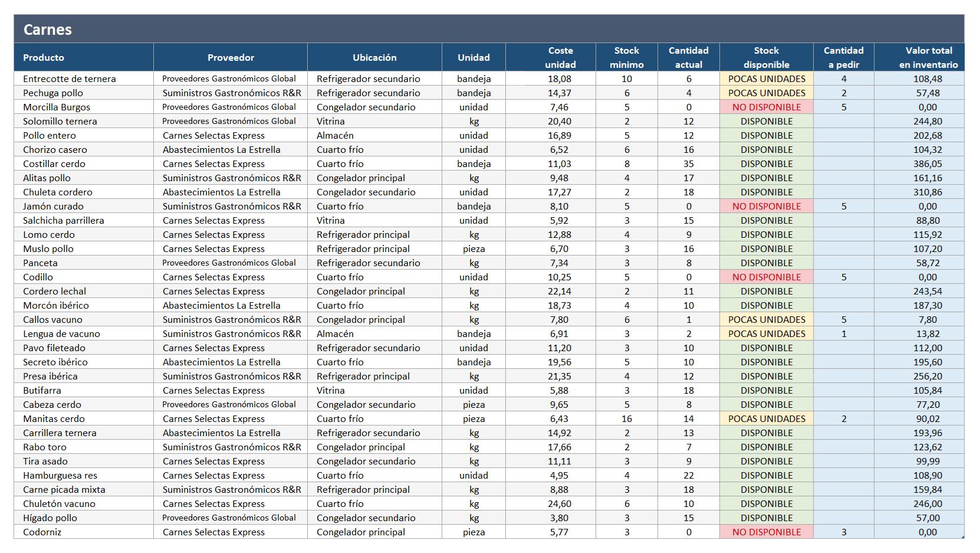Select minimum stock 16 in Manitas cerdo row
The height and width of the screenshot is (553, 980).
627,418
